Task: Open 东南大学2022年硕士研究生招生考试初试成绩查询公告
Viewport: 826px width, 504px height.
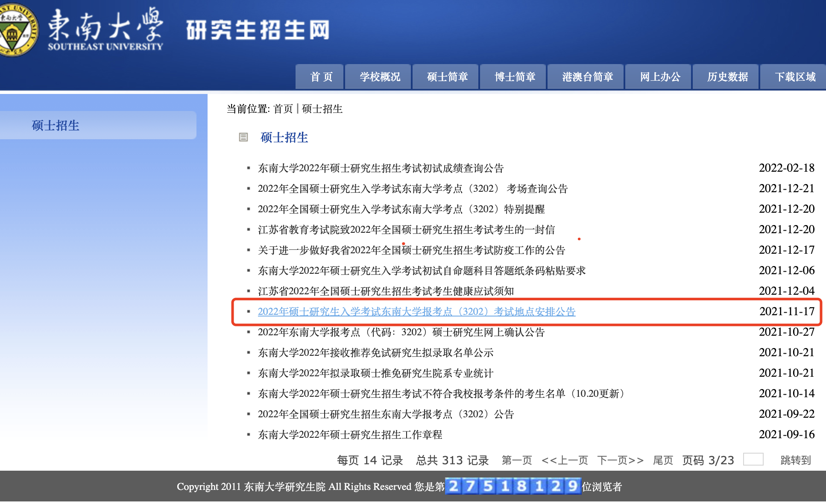Action: (381, 168)
